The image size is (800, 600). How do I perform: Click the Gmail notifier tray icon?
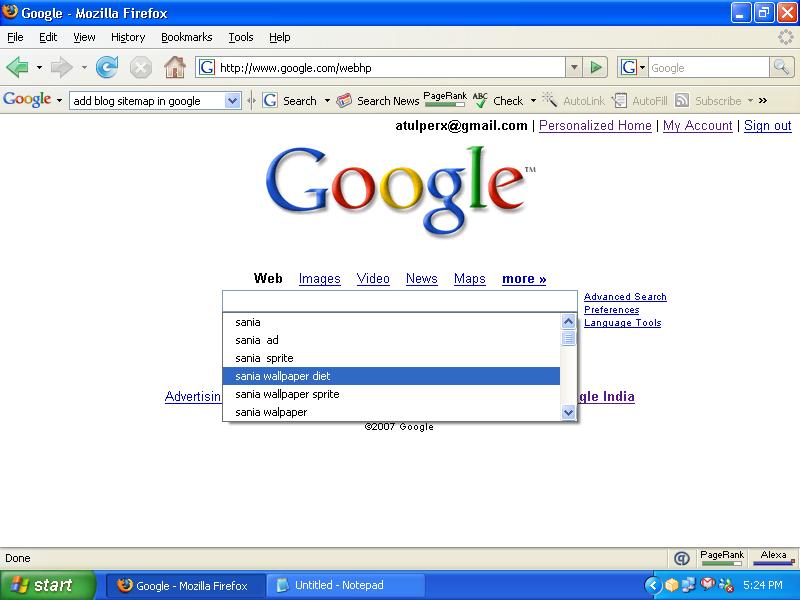707,584
